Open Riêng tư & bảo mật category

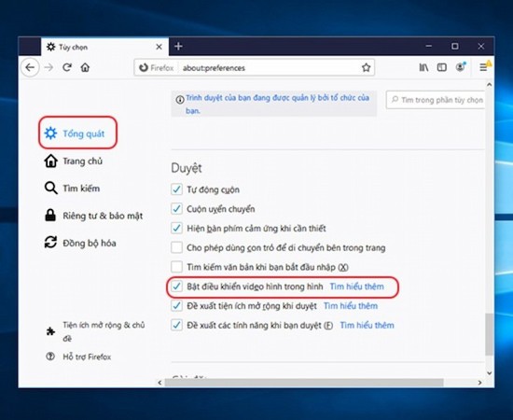93,216
